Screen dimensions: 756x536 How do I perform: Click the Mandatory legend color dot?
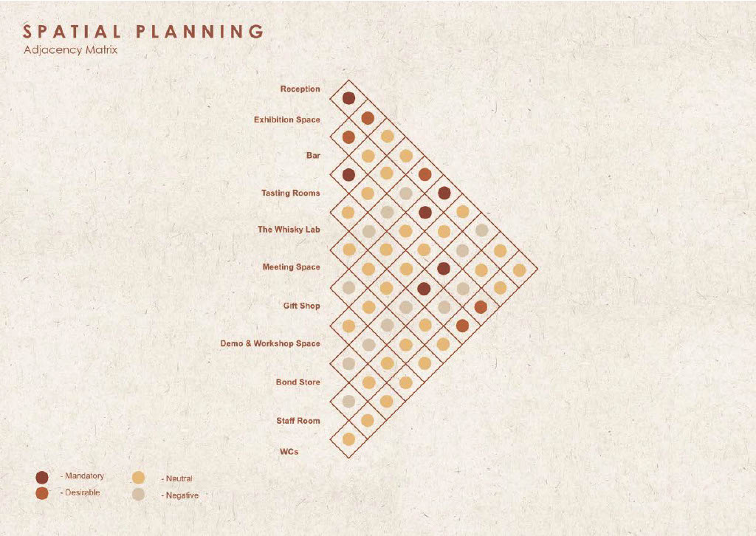coord(42,477)
